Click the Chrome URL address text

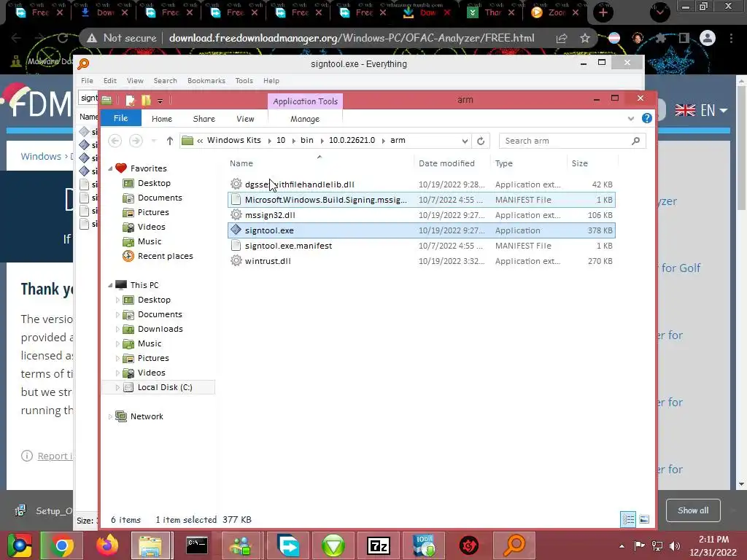point(352,38)
